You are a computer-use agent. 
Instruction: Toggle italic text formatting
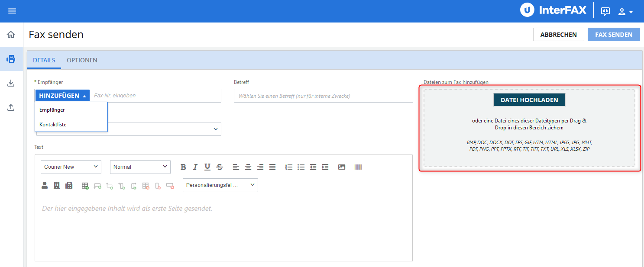(x=195, y=167)
